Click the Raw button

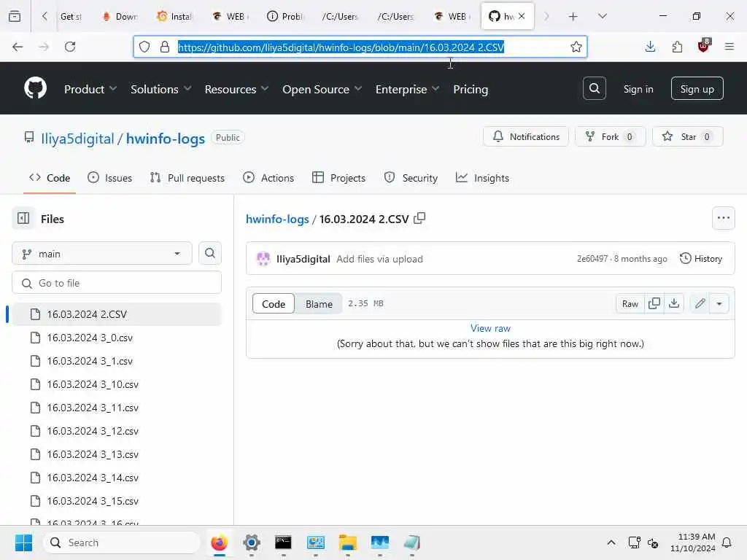click(630, 303)
